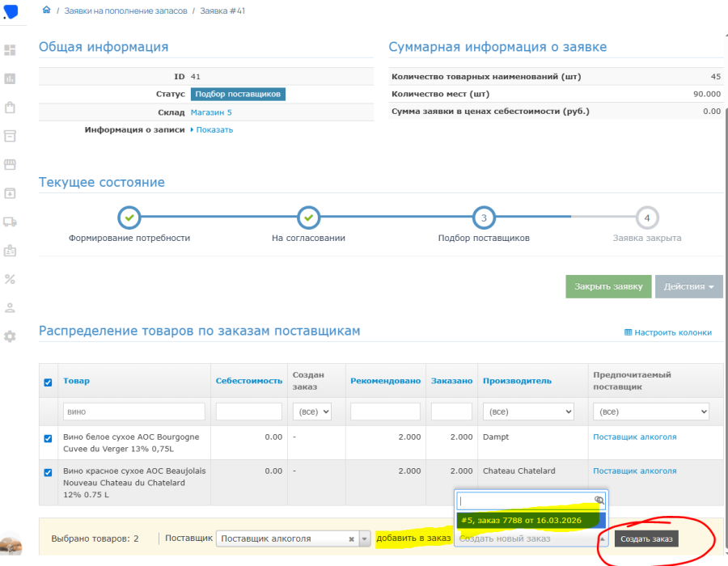Clear the selected supplier with x icon
Viewport: 728px width, 566px height.
(352, 539)
